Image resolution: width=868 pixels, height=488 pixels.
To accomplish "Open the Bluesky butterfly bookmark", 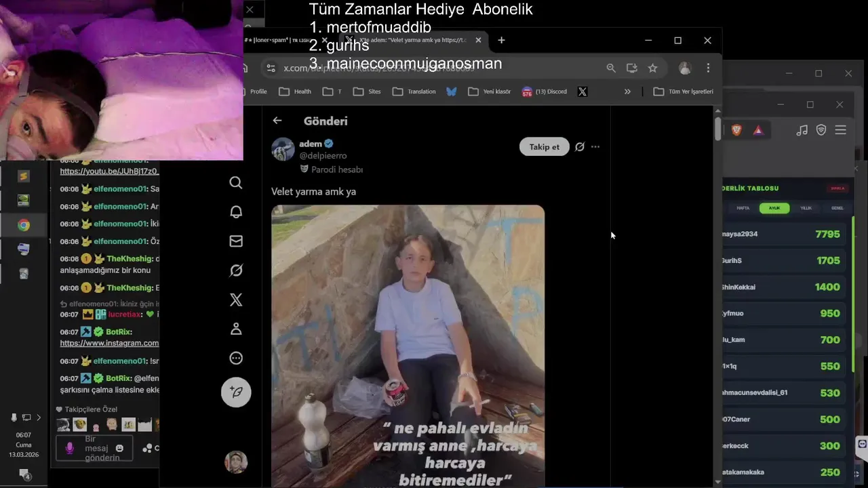I will click(452, 91).
